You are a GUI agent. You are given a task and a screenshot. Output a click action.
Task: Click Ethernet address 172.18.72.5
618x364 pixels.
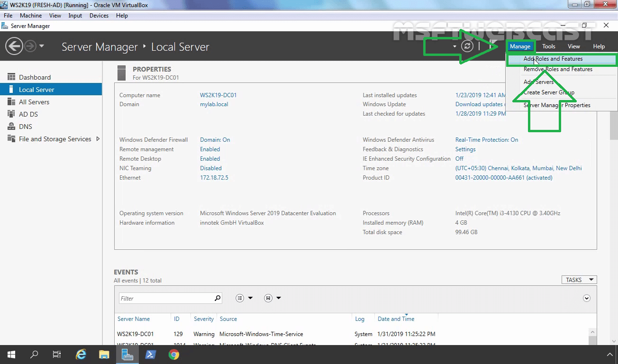click(x=214, y=178)
